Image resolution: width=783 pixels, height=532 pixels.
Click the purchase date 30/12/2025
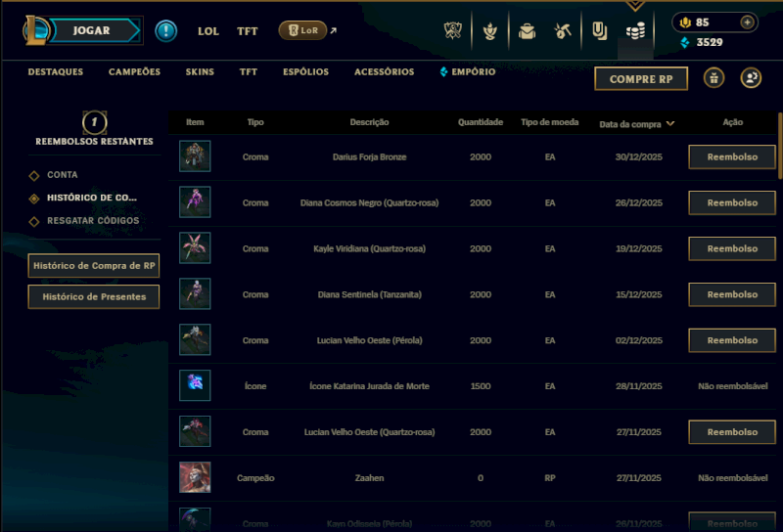pyautogui.click(x=639, y=156)
